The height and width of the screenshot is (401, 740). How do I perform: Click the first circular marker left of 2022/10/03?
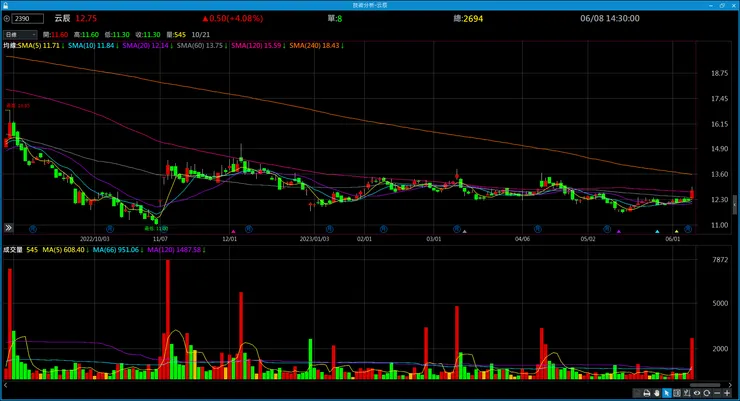coord(33,229)
